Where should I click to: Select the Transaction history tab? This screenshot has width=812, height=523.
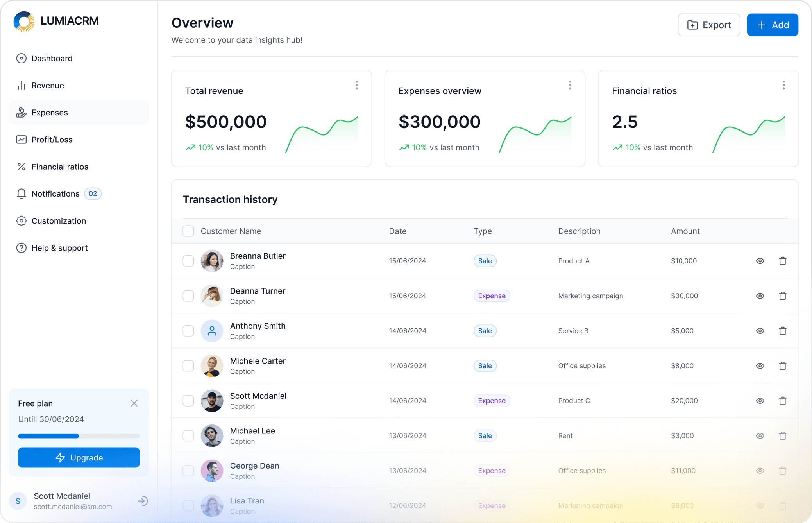tap(230, 199)
